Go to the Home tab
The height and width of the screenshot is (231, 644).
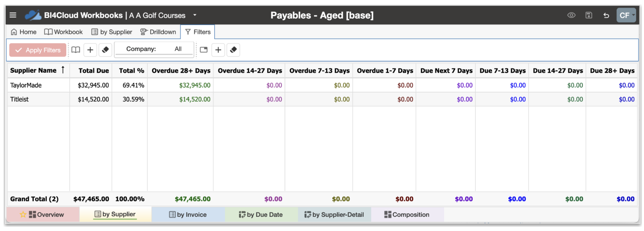pos(24,32)
